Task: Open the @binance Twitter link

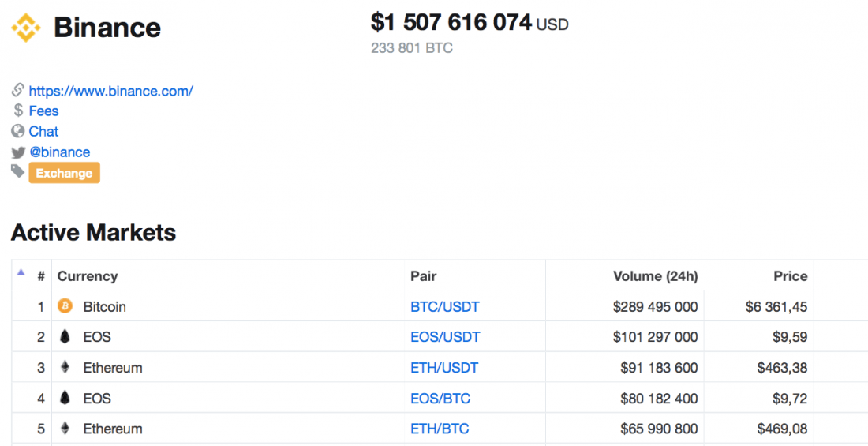Action: (59, 152)
